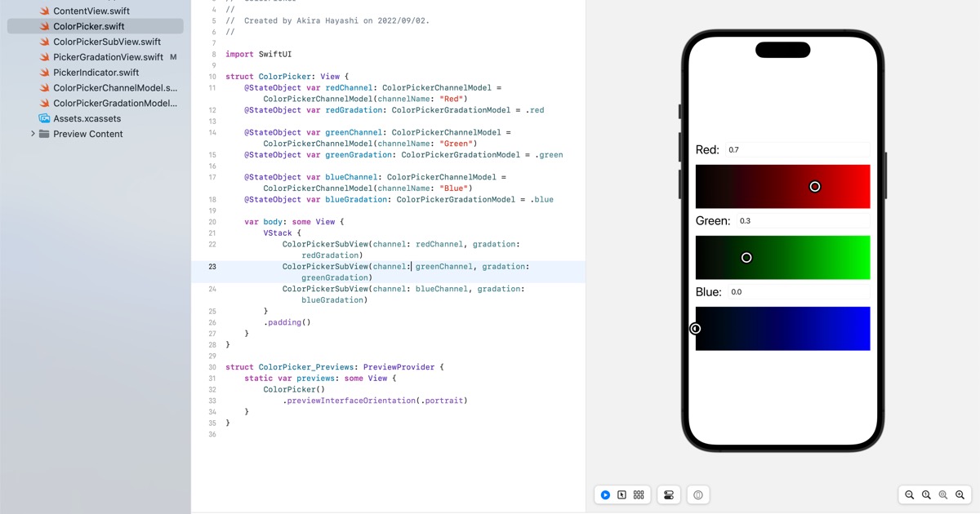Click inside the blue gradient bar
The height and width of the screenshot is (514, 980).
click(x=783, y=329)
